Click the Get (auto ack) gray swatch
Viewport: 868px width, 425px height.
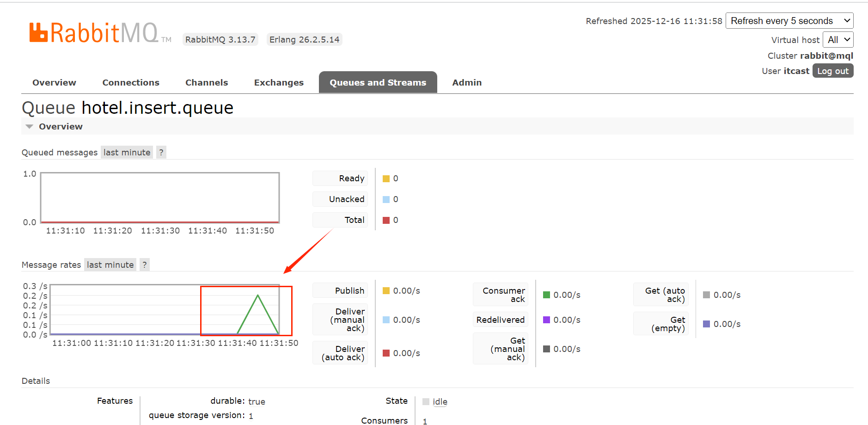707,295
